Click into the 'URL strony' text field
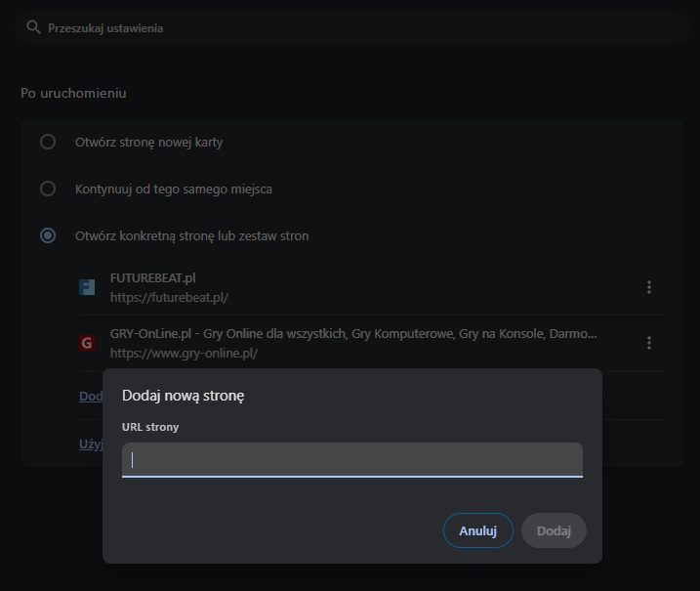The width and height of the screenshot is (700, 591). pyautogui.click(x=351, y=459)
